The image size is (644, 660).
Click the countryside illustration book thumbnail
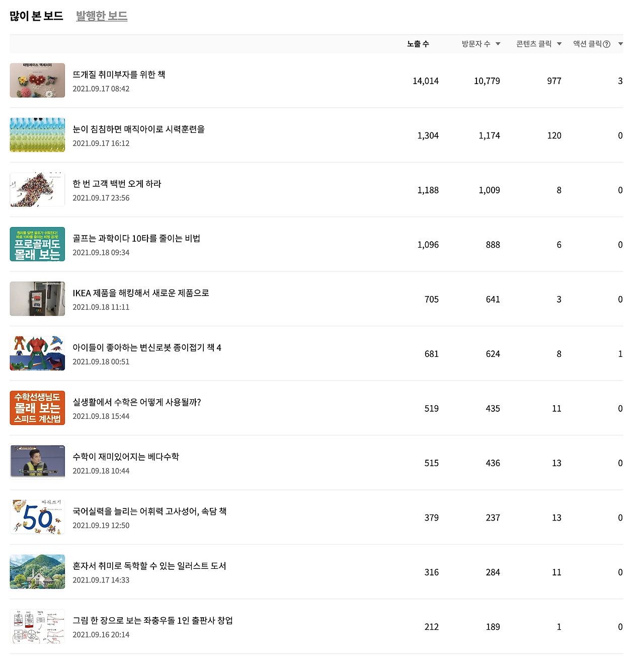coord(37,572)
